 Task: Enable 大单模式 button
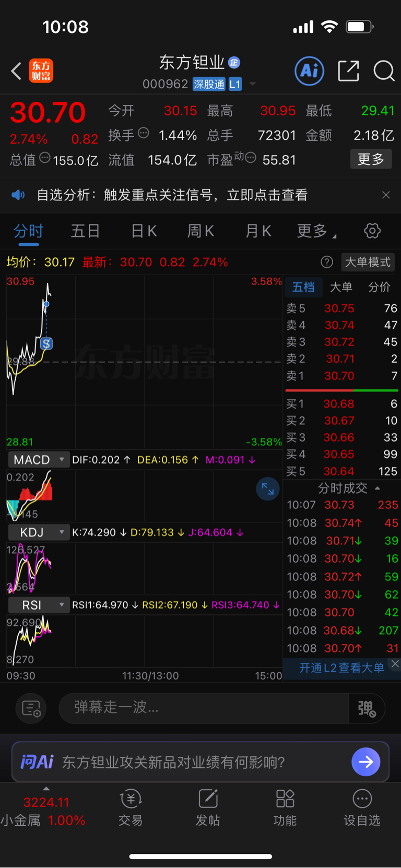[x=368, y=262]
